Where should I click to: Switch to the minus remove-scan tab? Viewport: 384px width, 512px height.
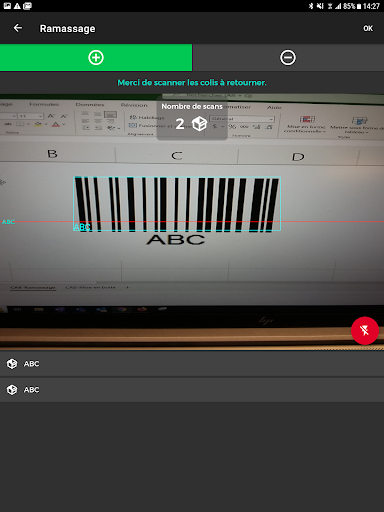pos(288,58)
